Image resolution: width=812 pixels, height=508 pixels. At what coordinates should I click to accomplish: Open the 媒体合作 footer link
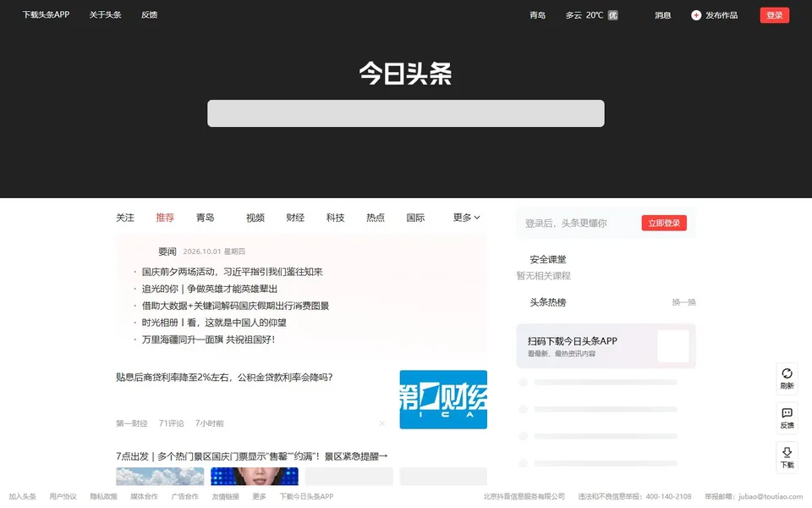144,497
